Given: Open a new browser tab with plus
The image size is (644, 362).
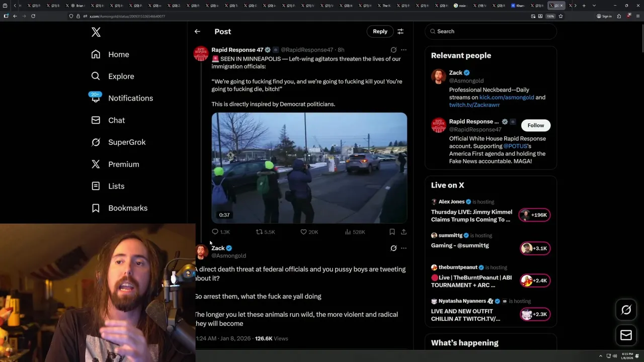Looking at the screenshot, I should [x=584, y=6].
